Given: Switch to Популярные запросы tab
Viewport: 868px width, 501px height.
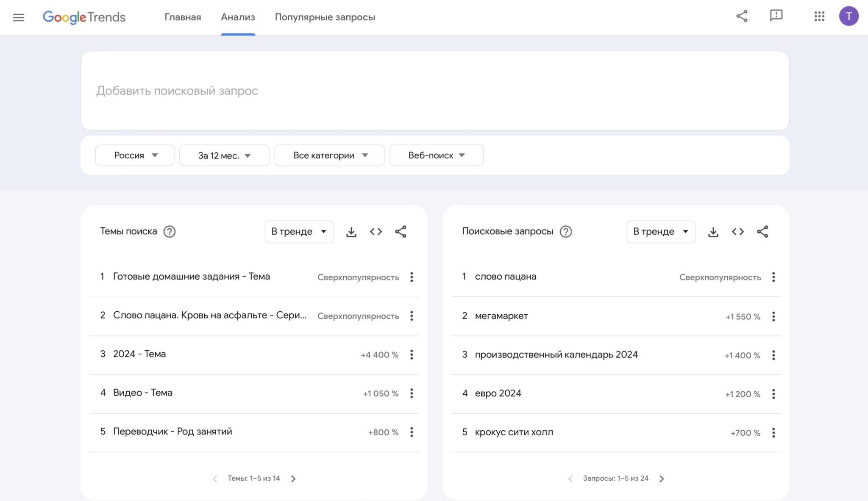Looking at the screenshot, I should pos(325,17).
